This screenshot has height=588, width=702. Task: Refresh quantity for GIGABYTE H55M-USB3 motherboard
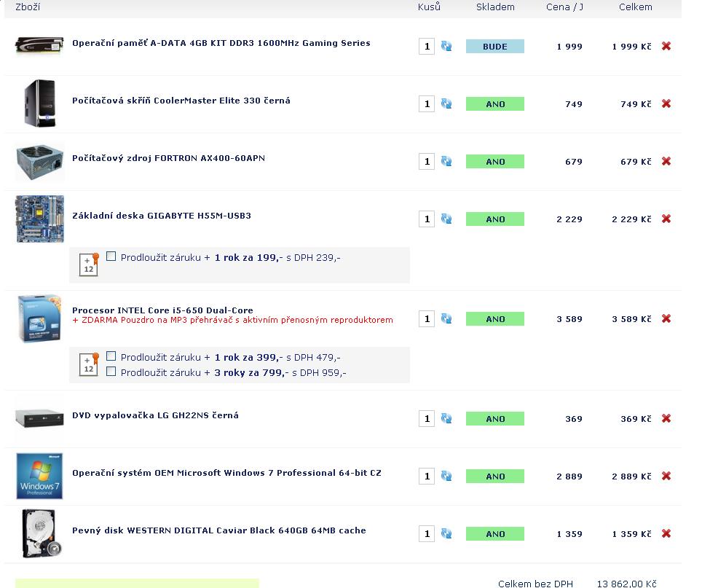coord(446,219)
